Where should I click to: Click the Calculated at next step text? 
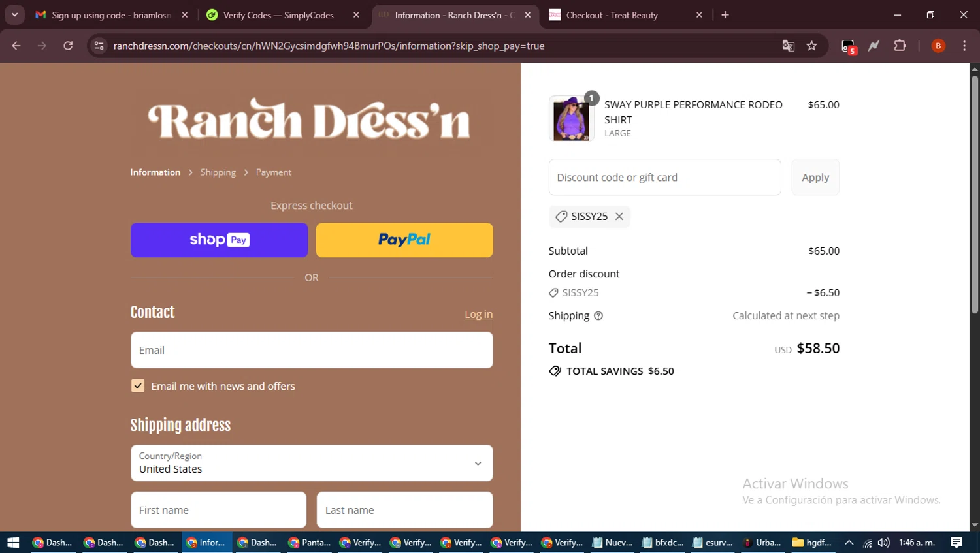(786, 315)
